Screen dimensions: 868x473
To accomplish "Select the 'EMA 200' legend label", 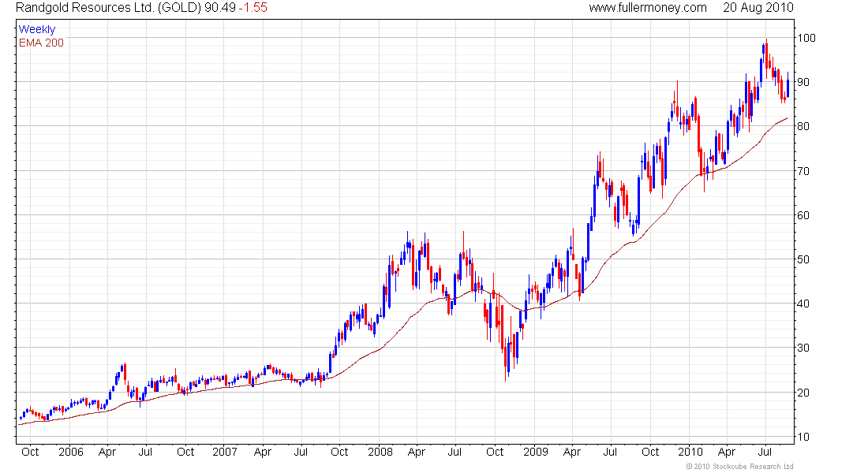I will [41, 43].
